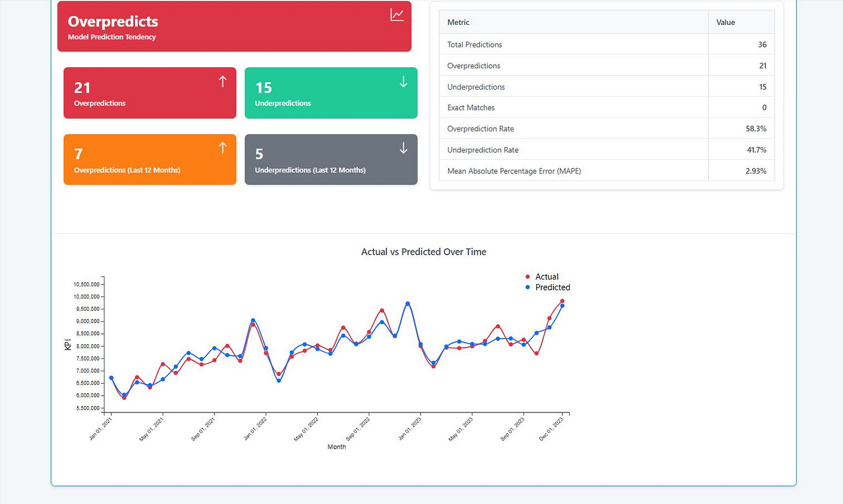Click the 5,500,000 y-axis tick label
843x504 pixels.
tap(88, 408)
